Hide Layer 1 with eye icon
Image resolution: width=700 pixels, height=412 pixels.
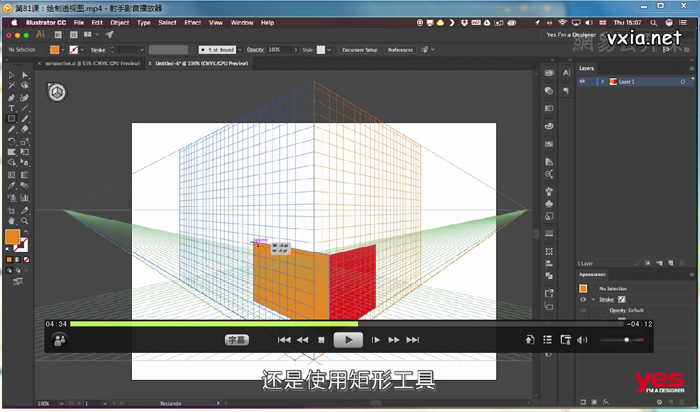click(x=582, y=82)
